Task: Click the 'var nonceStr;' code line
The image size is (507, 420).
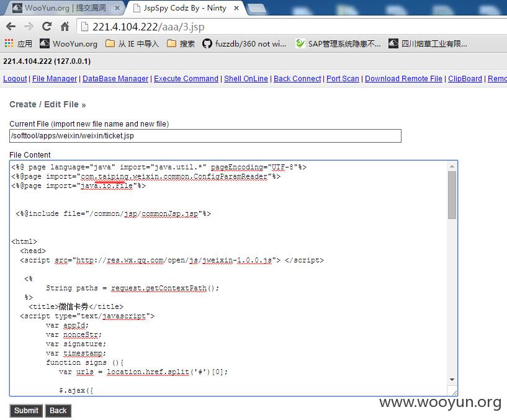Action: click(74, 334)
